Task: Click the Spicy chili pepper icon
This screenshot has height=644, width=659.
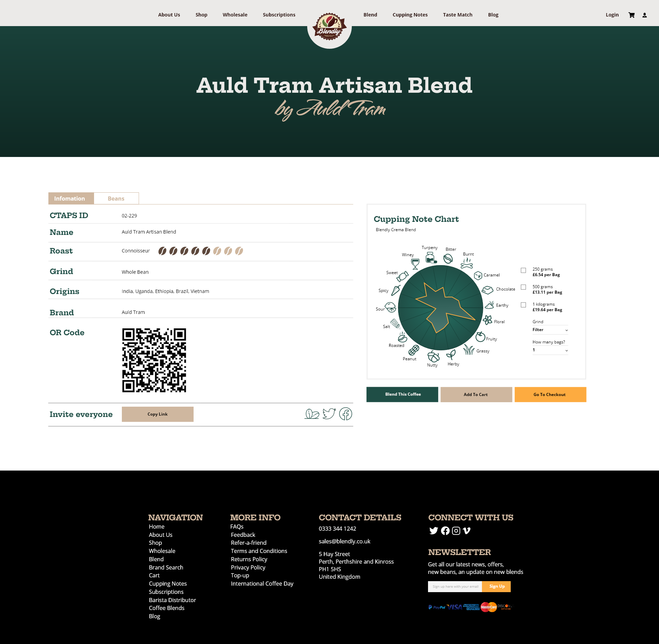Action: tap(396, 290)
